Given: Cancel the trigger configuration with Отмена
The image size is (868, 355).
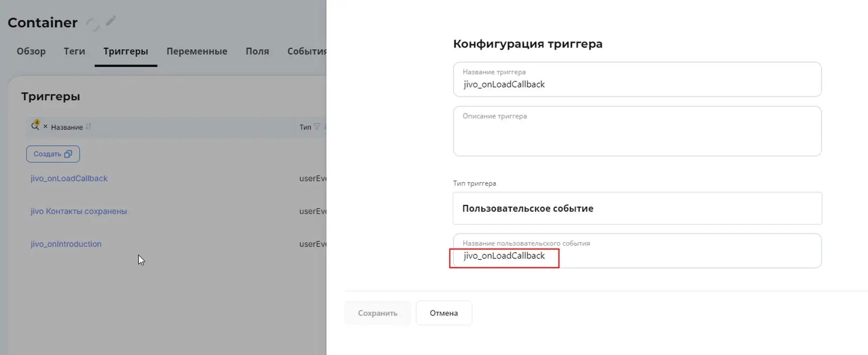Looking at the screenshot, I should tap(444, 313).
